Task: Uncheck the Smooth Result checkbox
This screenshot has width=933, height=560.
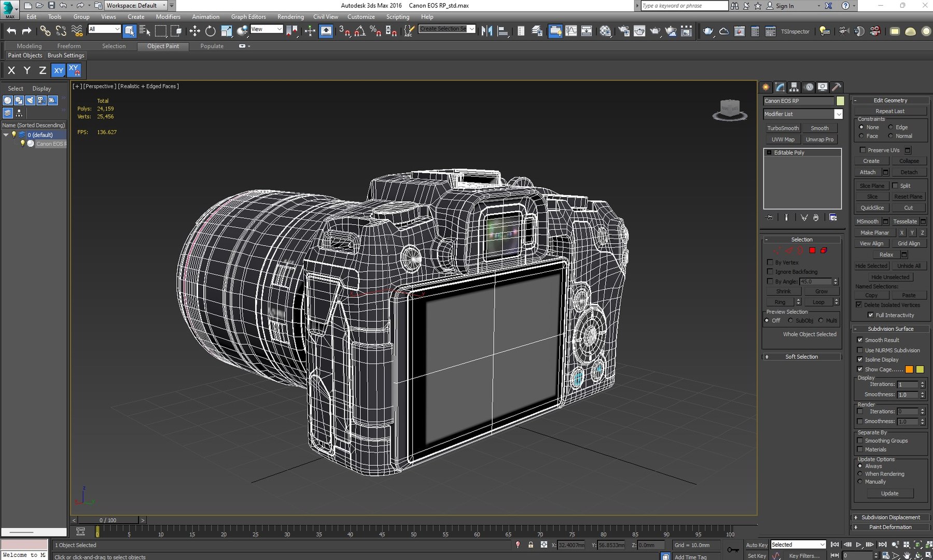Action: 860,340
